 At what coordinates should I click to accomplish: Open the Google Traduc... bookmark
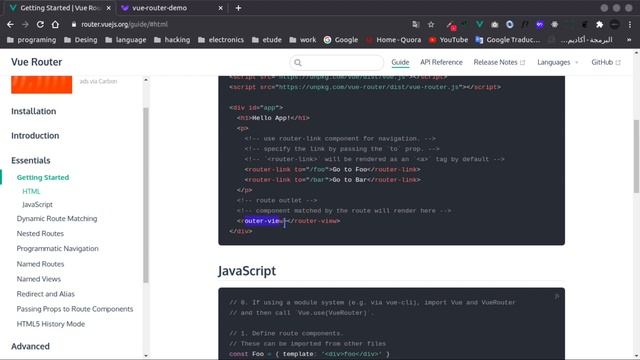(507, 40)
